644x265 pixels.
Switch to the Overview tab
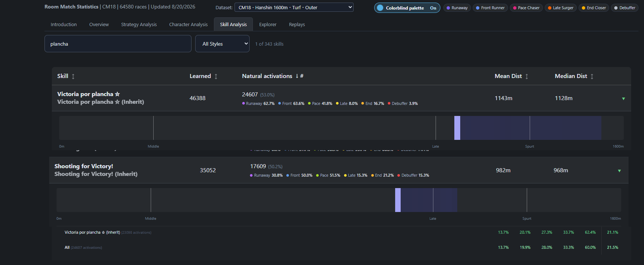99,25
